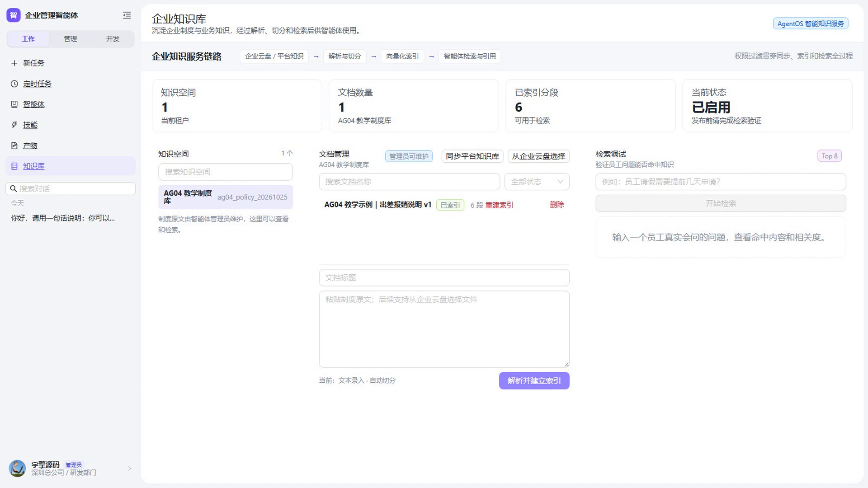Click the document icon beside 产物
The height and width of the screenshot is (488, 868).
tap(14, 145)
